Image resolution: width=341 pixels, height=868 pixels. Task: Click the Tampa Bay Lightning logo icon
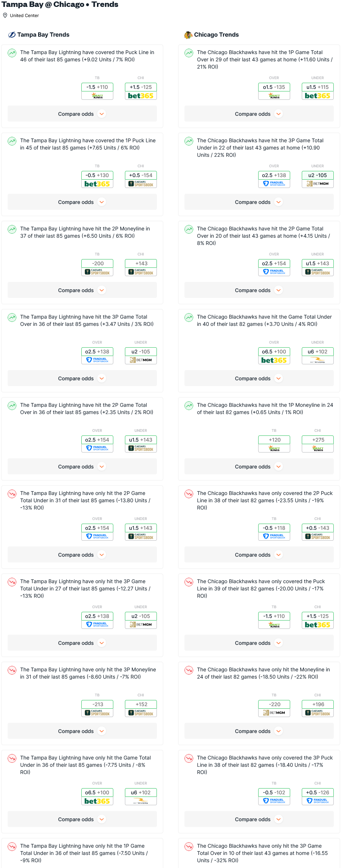click(x=12, y=35)
